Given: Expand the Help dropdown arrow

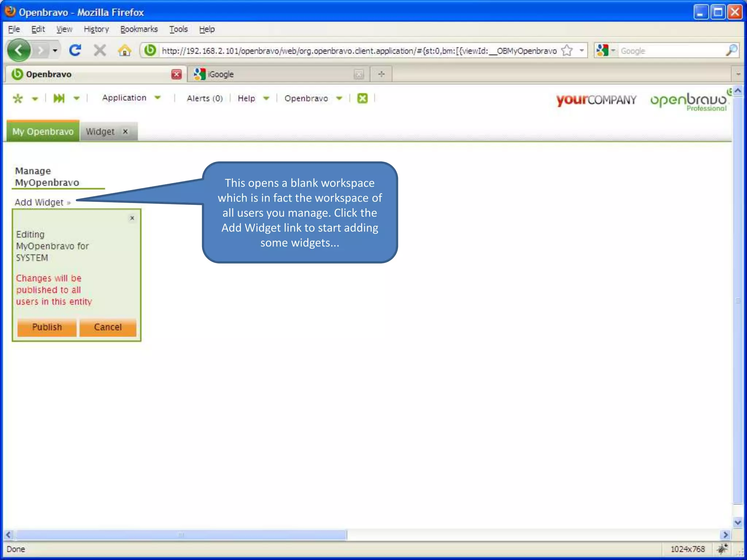Looking at the screenshot, I should 266,98.
